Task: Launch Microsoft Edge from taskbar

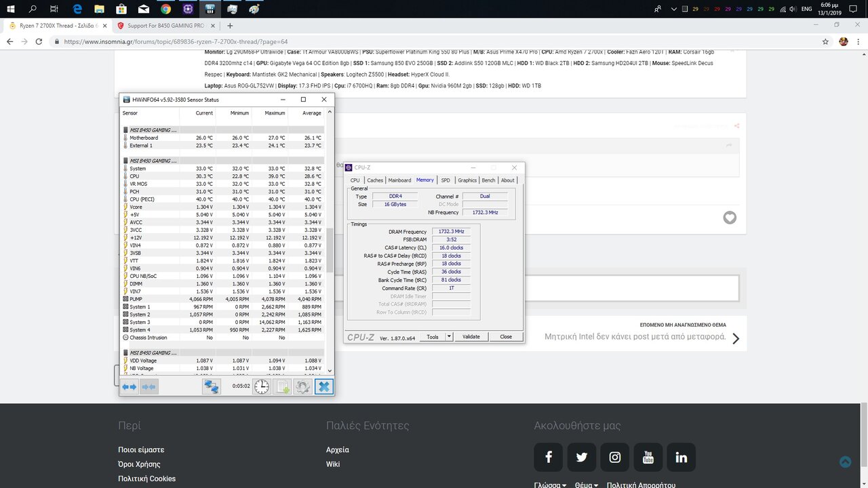Action: click(x=77, y=9)
